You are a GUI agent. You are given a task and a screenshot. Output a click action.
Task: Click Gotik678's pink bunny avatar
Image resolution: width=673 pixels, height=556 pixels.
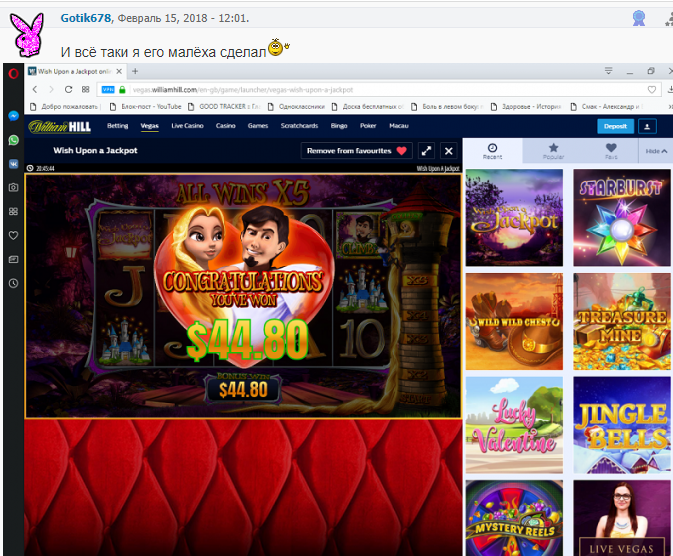(x=27, y=34)
